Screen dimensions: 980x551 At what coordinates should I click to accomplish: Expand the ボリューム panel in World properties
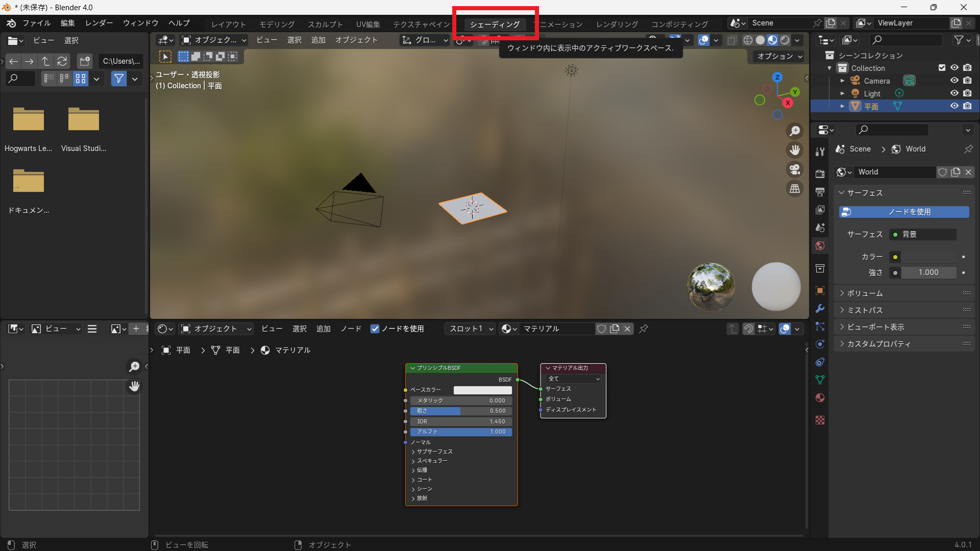coord(865,293)
